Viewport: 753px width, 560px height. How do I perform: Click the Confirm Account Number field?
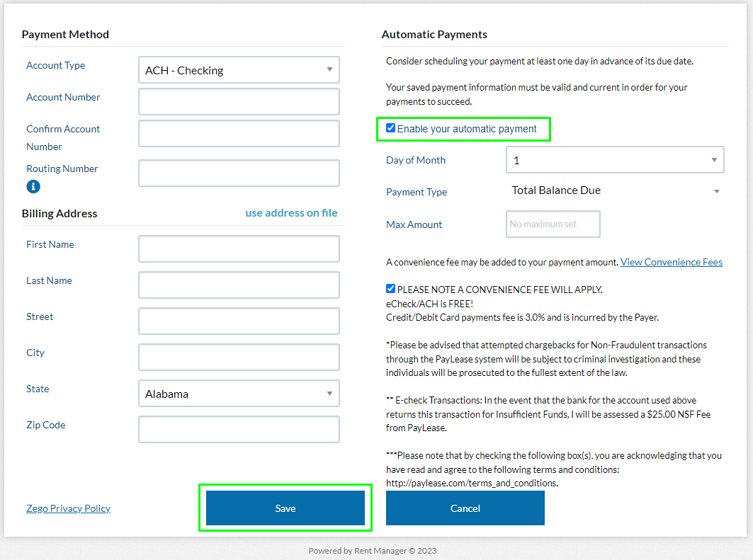tap(239, 133)
